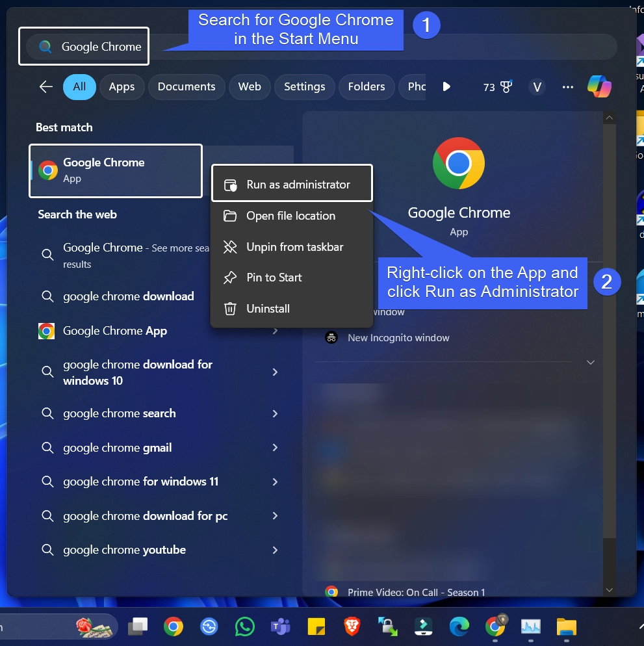Choose Run as administrator
The image size is (644, 646).
[292, 184]
